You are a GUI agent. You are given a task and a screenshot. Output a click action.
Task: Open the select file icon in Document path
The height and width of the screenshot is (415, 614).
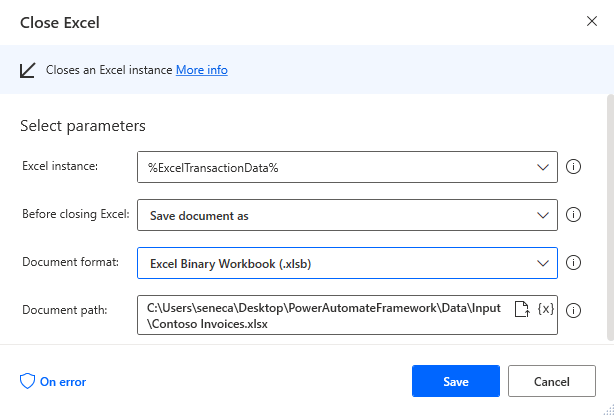pyautogui.click(x=522, y=309)
